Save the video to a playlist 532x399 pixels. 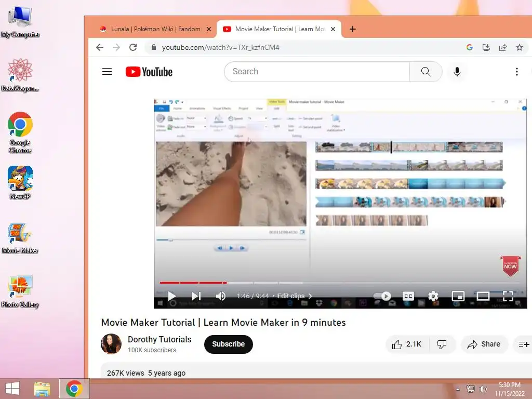click(523, 344)
